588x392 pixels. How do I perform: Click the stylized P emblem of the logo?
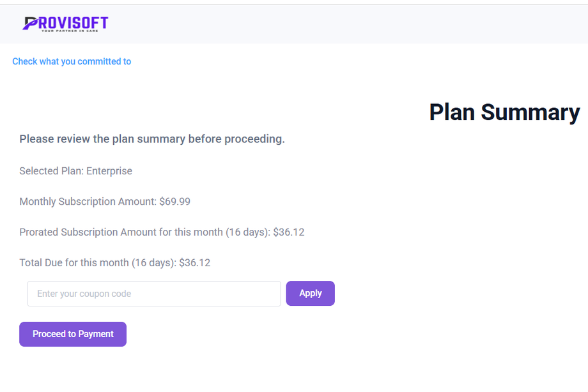tap(30, 24)
